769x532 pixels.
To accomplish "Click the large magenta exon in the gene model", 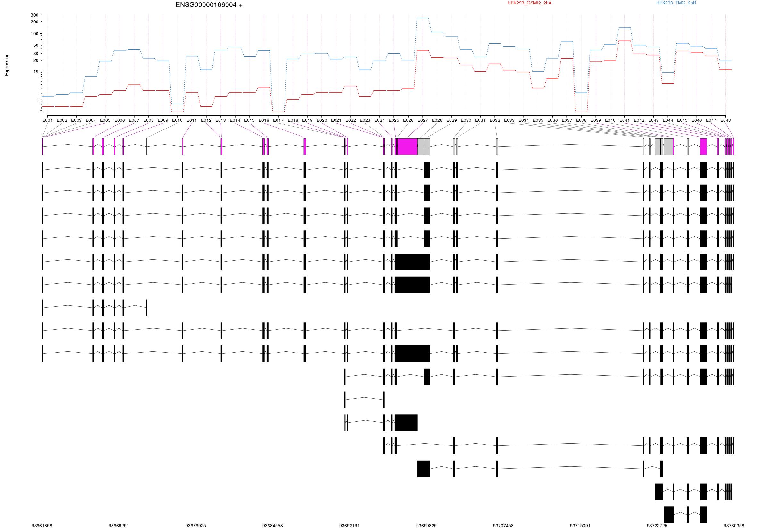I will tap(407, 147).
